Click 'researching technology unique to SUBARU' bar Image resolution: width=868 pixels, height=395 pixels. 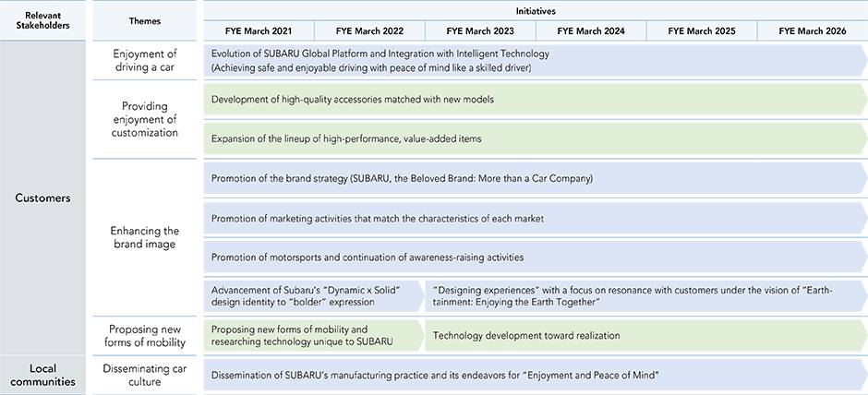tap(314, 335)
